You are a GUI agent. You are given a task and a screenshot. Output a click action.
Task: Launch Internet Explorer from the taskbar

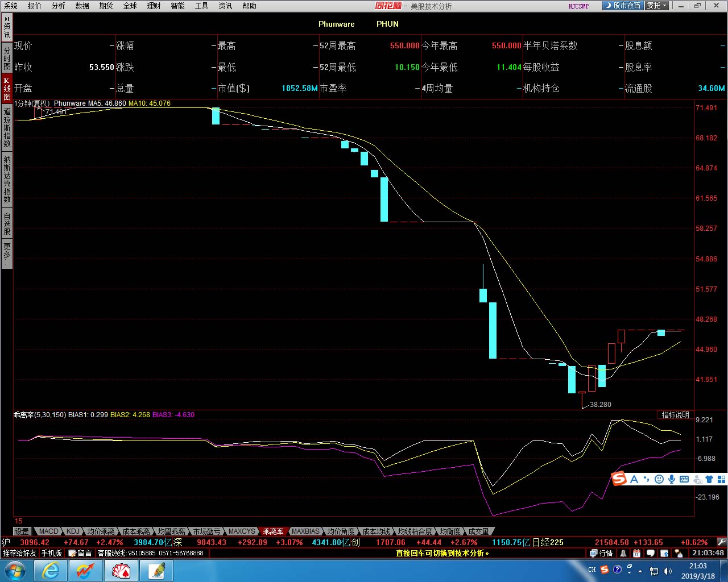51,571
